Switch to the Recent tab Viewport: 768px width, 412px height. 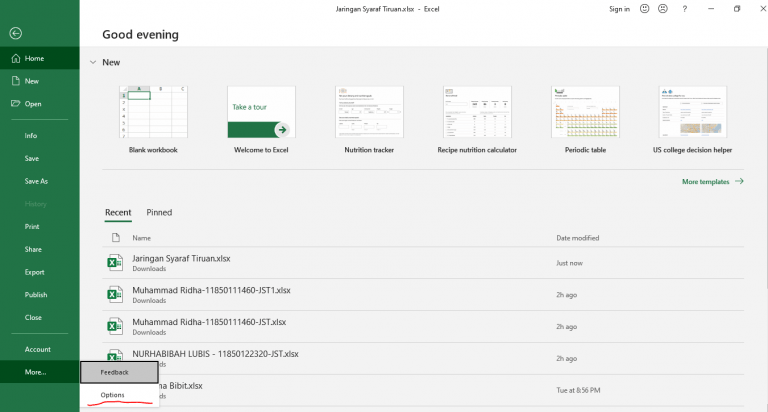pos(118,213)
